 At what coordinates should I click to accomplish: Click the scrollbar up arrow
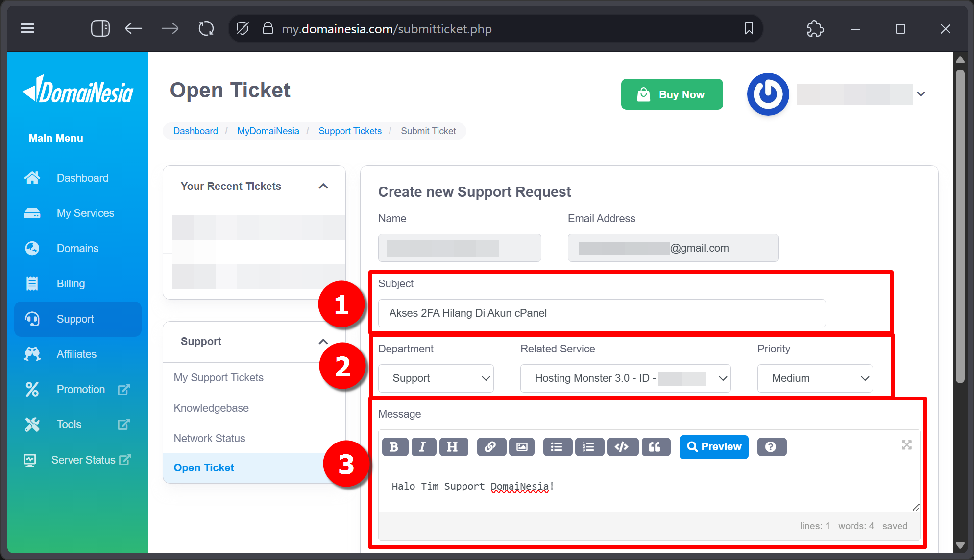pos(960,60)
